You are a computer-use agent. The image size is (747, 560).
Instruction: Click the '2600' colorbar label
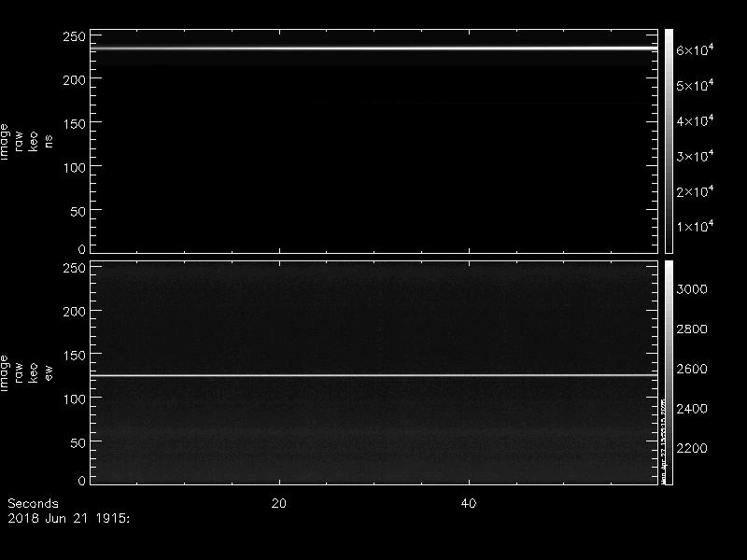click(692, 369)
